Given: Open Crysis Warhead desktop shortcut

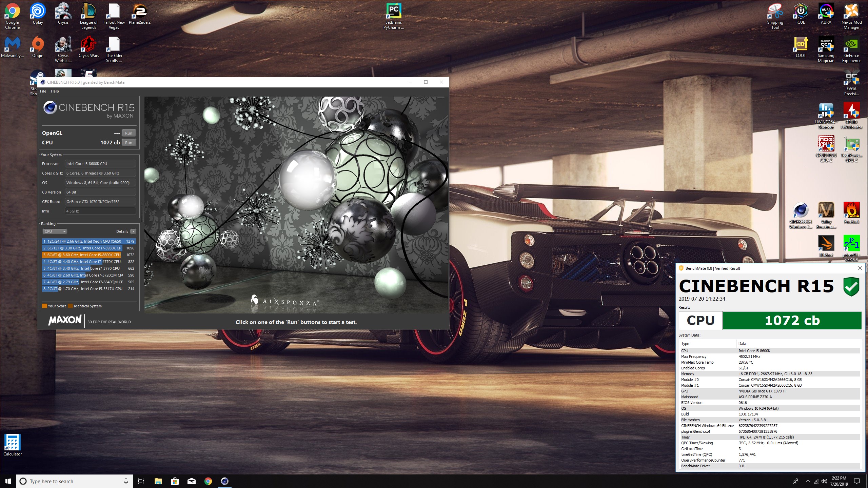Looking at the screenshot, I should click(63, 49).
